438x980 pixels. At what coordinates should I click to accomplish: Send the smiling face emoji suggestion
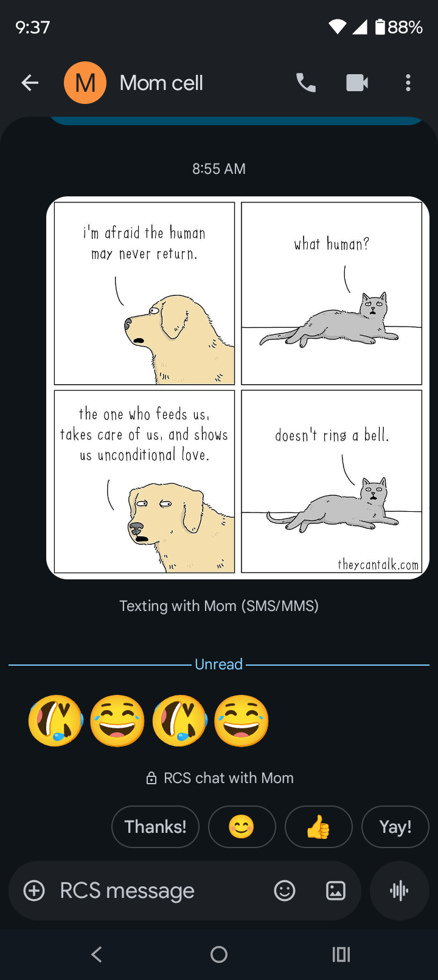click(x=242, y=827)
